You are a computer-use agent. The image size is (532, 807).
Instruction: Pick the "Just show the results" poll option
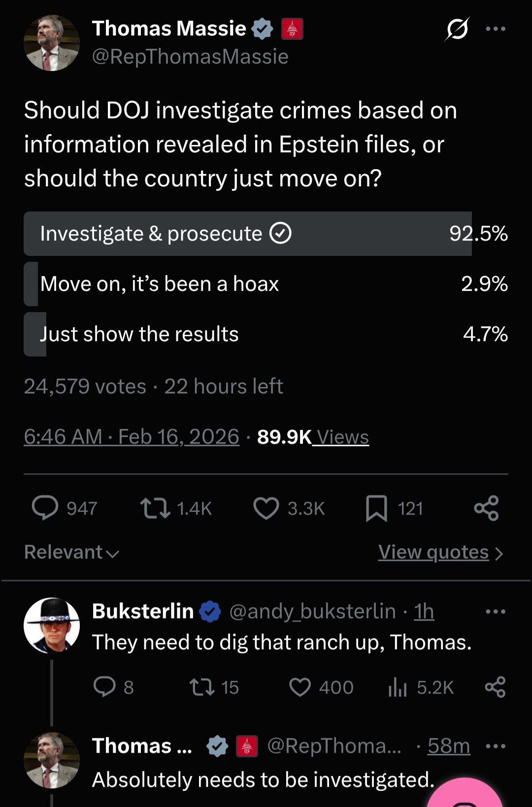pos(247,334)
